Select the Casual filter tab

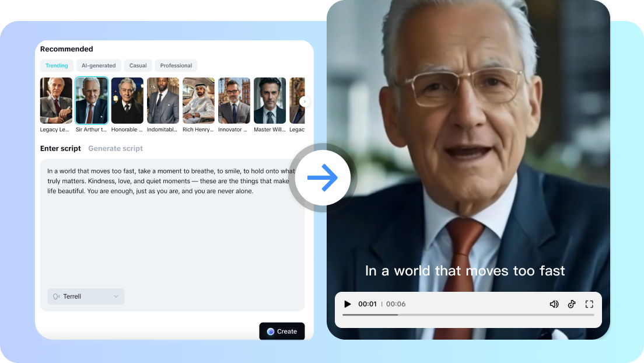coord(138,65)
